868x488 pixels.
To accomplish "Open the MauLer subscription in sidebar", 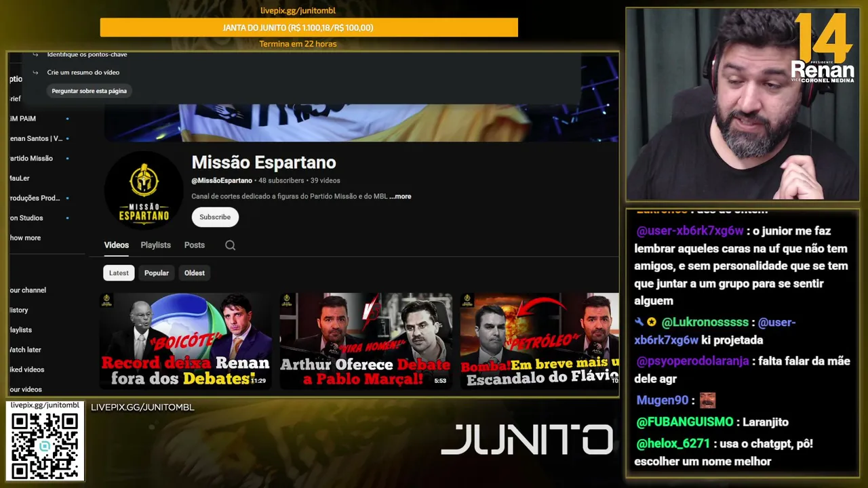I will coord(20,178).
